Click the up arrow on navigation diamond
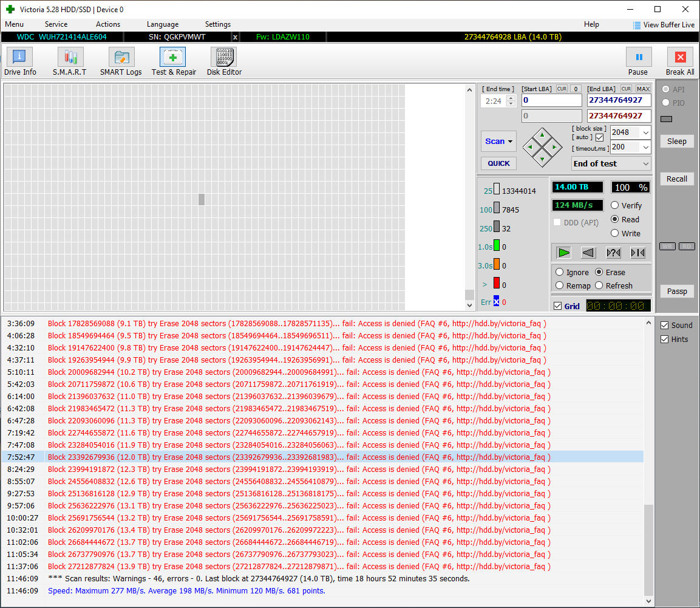Image resolution: width=700 pixels, height=608 pixels. [542, 134]
